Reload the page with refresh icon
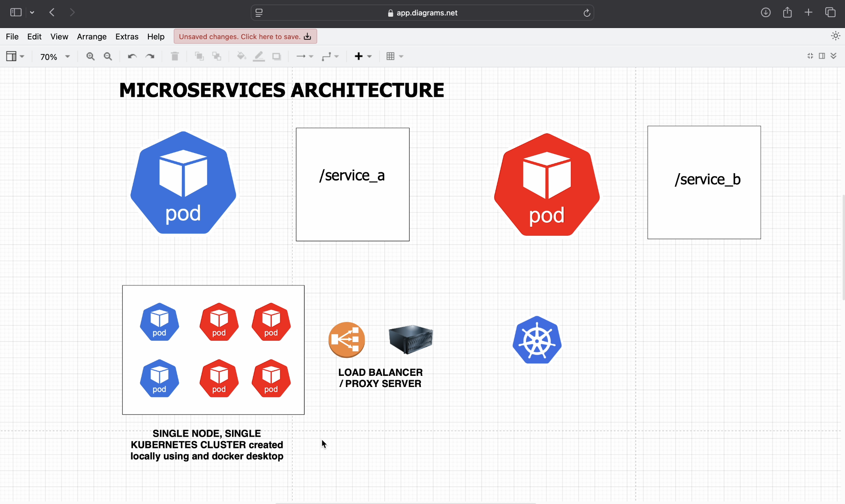This screenshot has height=504, width=845. (587, 13)
